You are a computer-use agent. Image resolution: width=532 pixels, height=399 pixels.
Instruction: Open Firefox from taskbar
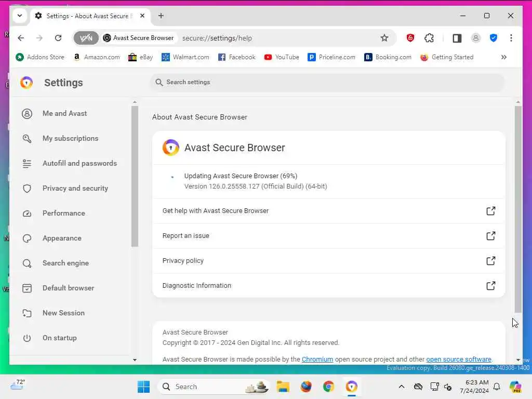point(305,387)
